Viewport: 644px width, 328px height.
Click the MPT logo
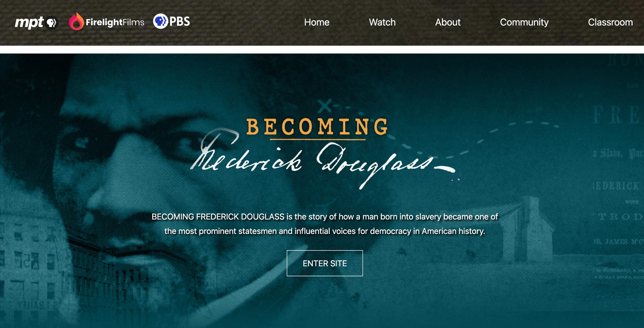(x=37, y=23)
